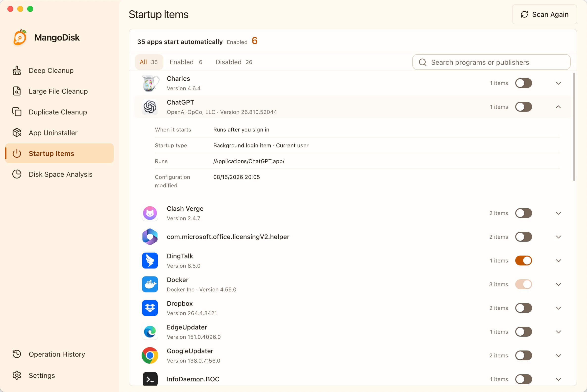Screen dimensions: 587x392
Task: Open Deep Cleanup from the sidebar
Action: pos(59,70)
